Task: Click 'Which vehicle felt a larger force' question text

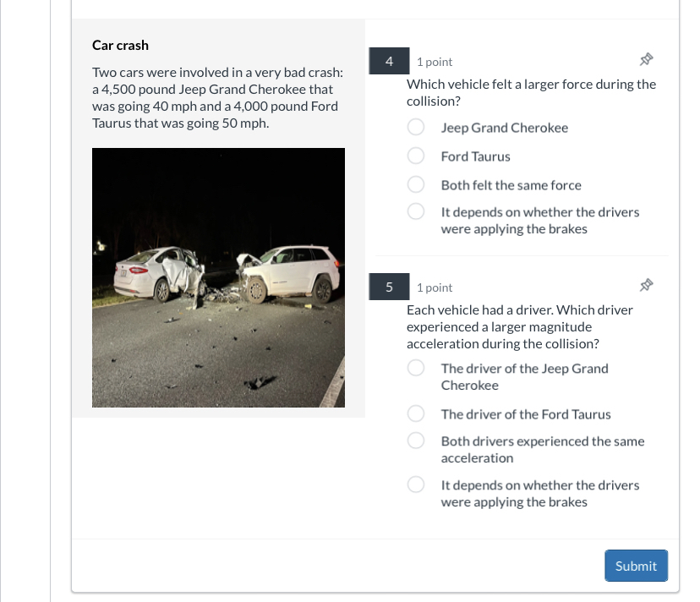Action: tap(531, 93)
